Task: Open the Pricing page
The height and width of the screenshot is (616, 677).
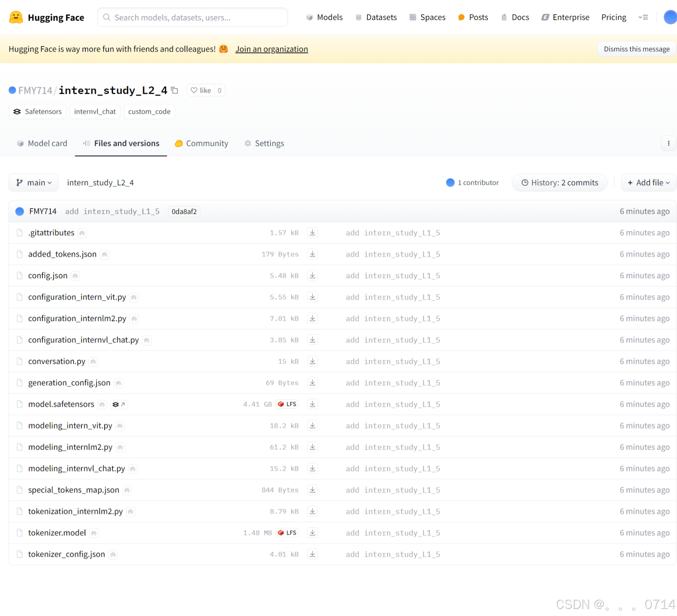Action: click(x=614, y=17)
